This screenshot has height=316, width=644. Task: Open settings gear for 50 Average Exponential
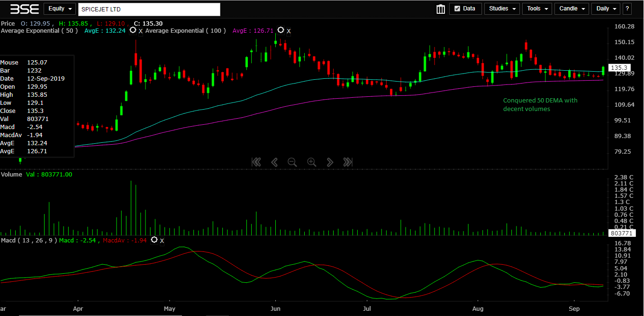(x=133, y=30)
